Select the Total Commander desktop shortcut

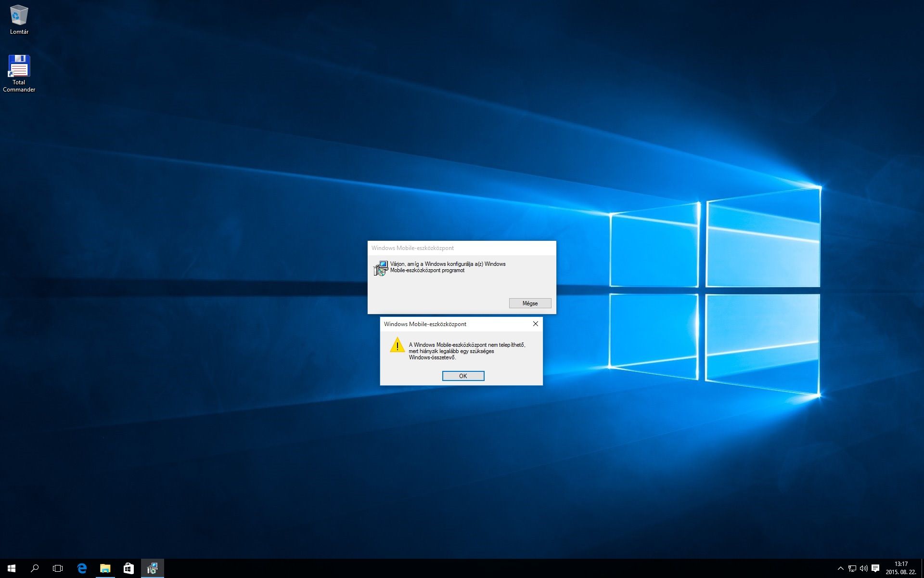[x=19, y=73]
